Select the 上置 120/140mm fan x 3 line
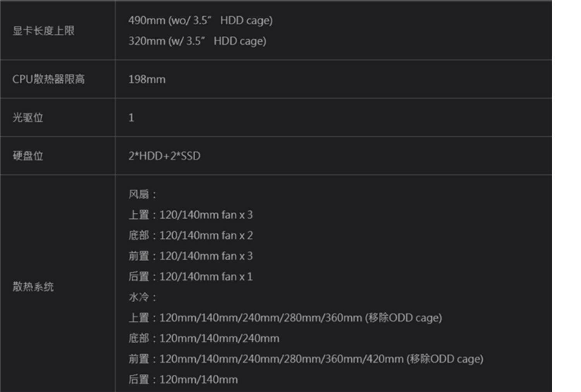The width and height of the screenshot is (581, 392). pos(191,215)
